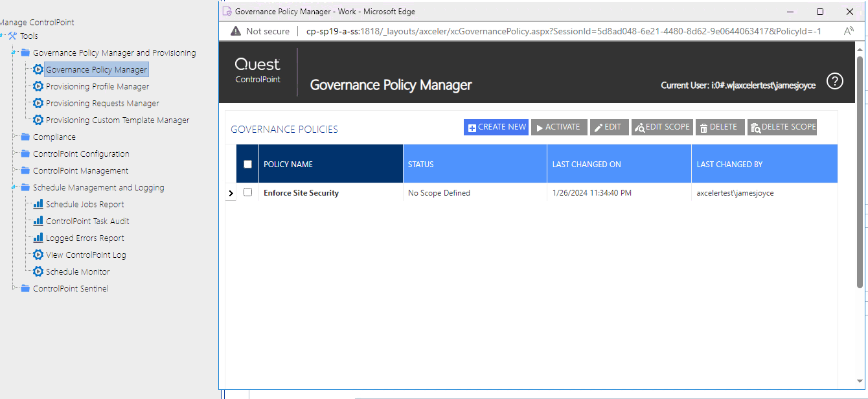The image size is (868, 399).
Task: Check the Enforce Site Security row checkbox
Action: (x=247, y=192)
